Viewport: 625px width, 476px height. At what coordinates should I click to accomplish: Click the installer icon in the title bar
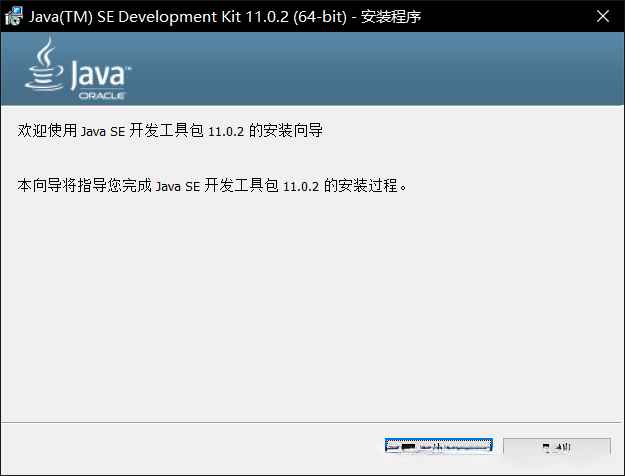pyautogui.click(x=14, y=16)
